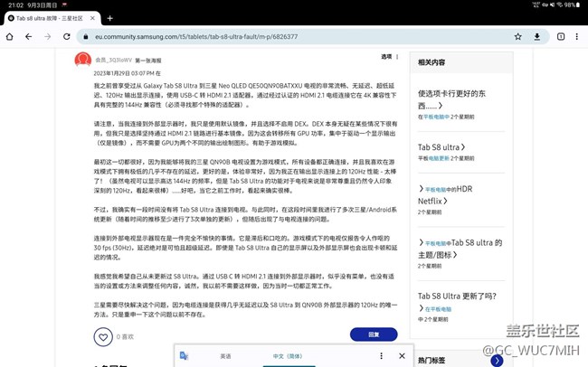Screen dimensions: 588x367
Task: View the site security lock info
Action: point(86,37)
